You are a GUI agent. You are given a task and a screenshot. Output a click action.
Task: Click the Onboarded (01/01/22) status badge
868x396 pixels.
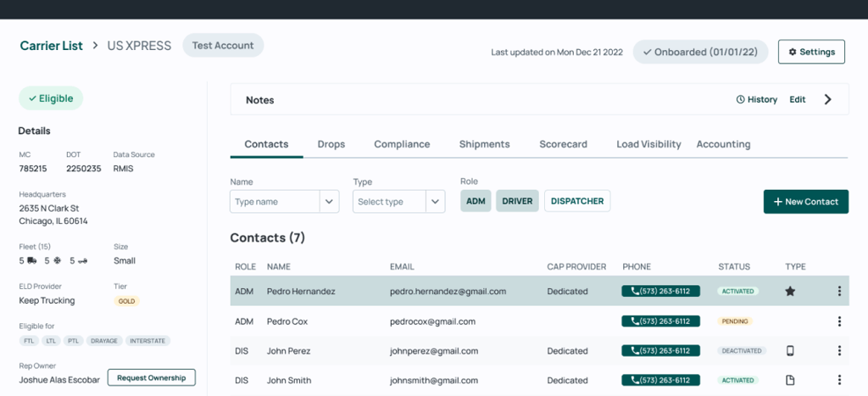pos(700,52)
